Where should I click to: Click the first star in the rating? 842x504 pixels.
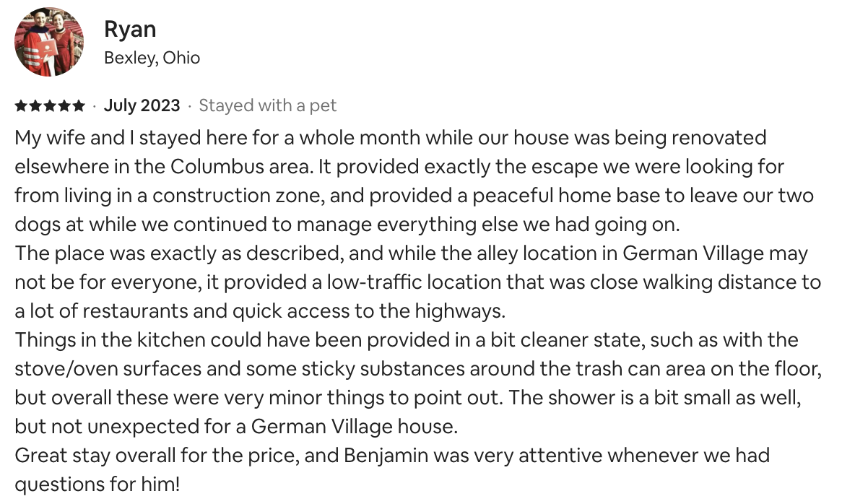(20, 106)
